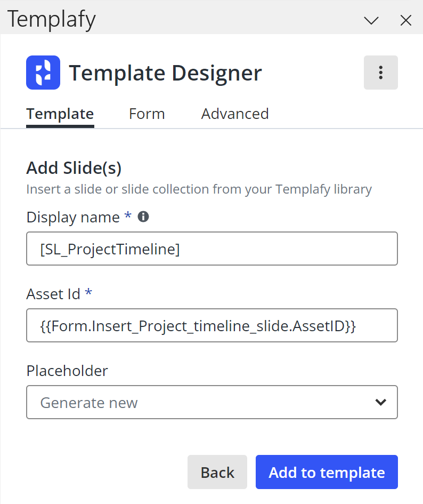
Task: Click the Templafy pane title
Action: [x=51, y=19]
